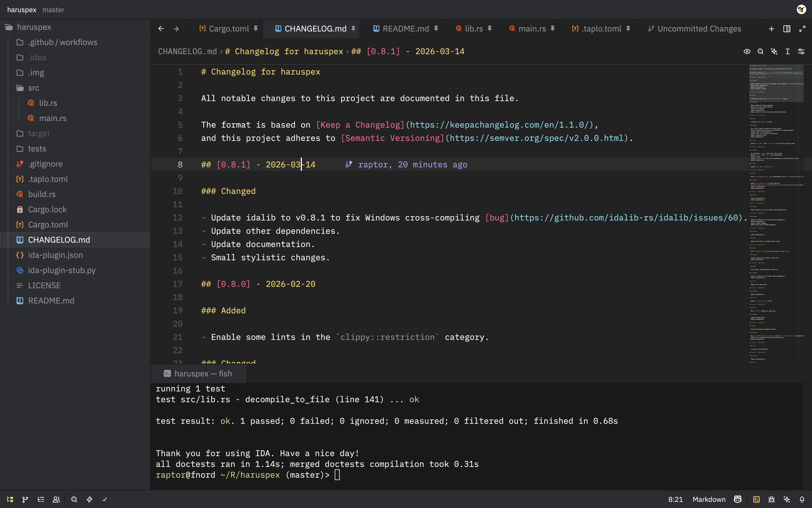This screenshot has width=812, height=508.
Task: Open the outline panel icon in status bar
Action: (x=41, y=500)
